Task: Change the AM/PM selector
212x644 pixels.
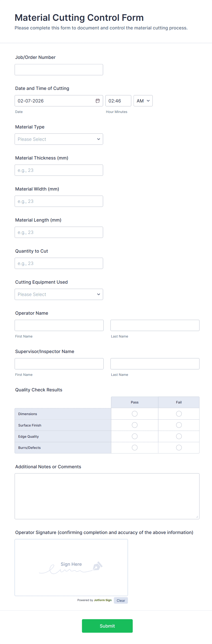Action: pyautogui.click(x=143, y=101)
